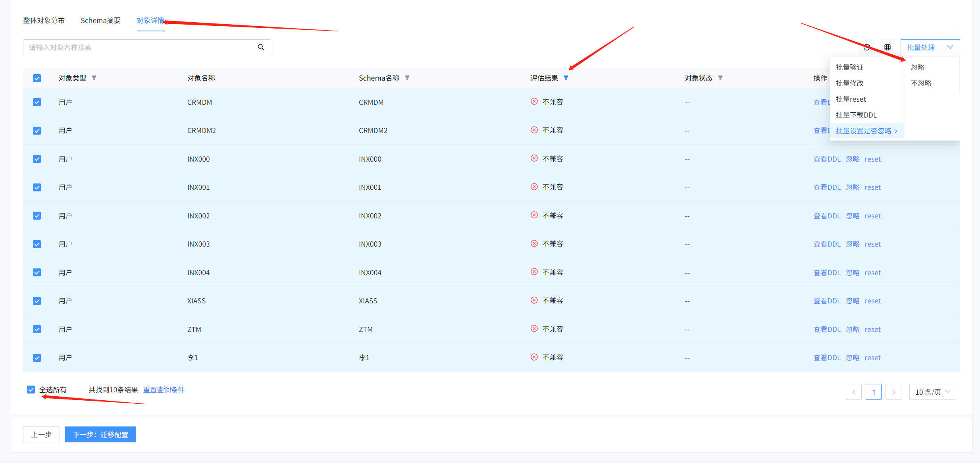Open the 批量处理 dropdown

(x=930, y=47)
